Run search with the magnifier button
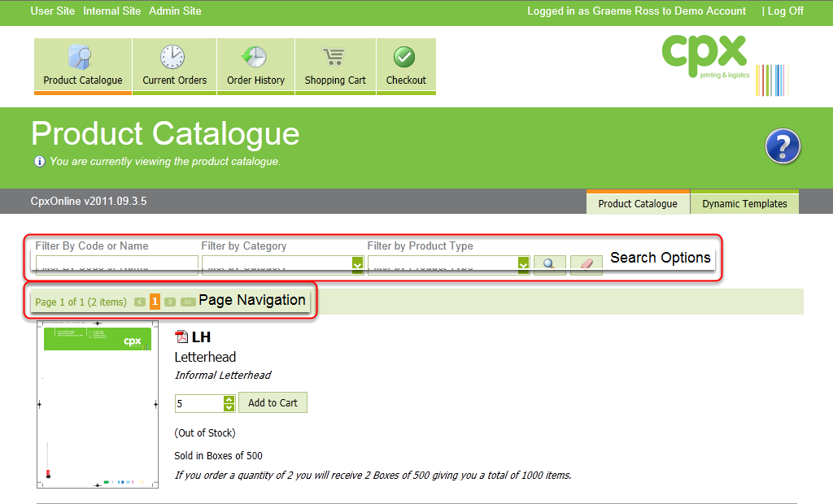Viewport: 833px width, 504px height. 549,264
